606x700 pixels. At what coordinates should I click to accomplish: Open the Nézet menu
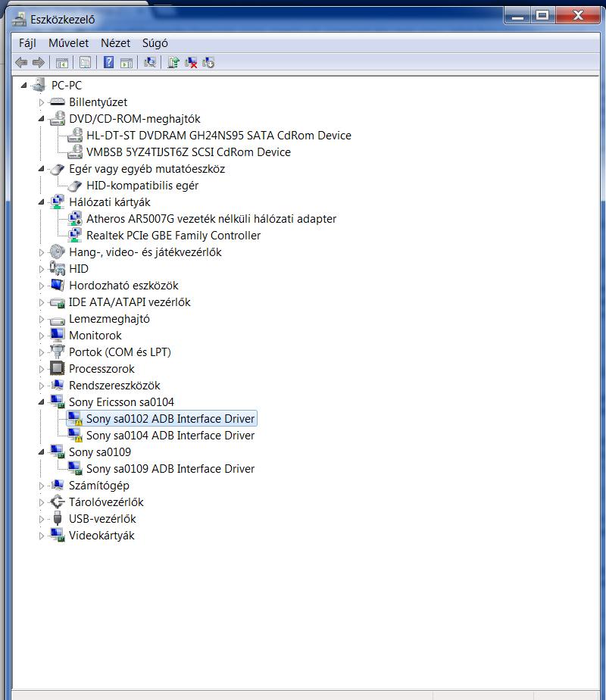pyautogui.click(x=116, y=43)
